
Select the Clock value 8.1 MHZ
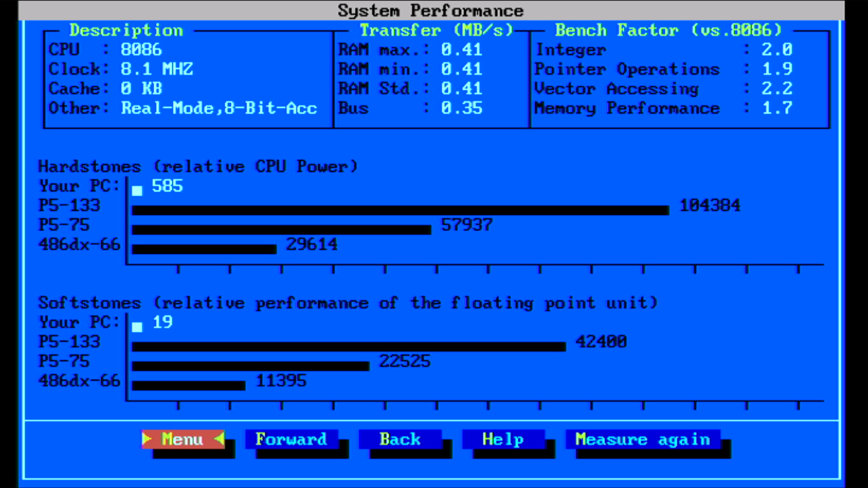[156, 69]
